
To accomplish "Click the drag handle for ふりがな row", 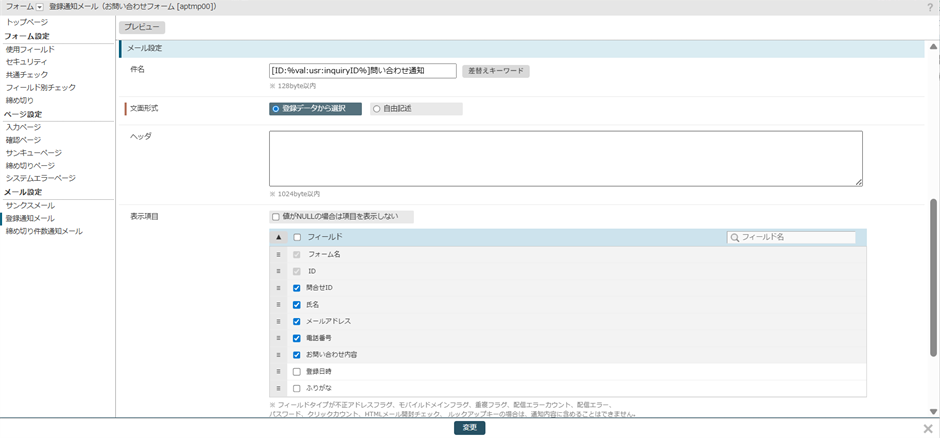I will click(278, 388).
